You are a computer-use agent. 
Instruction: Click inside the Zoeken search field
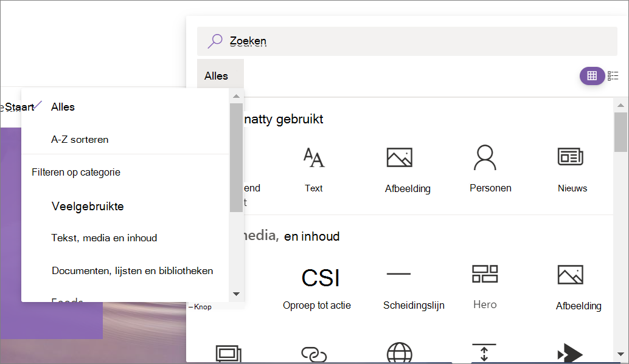(x=407, y=41)
